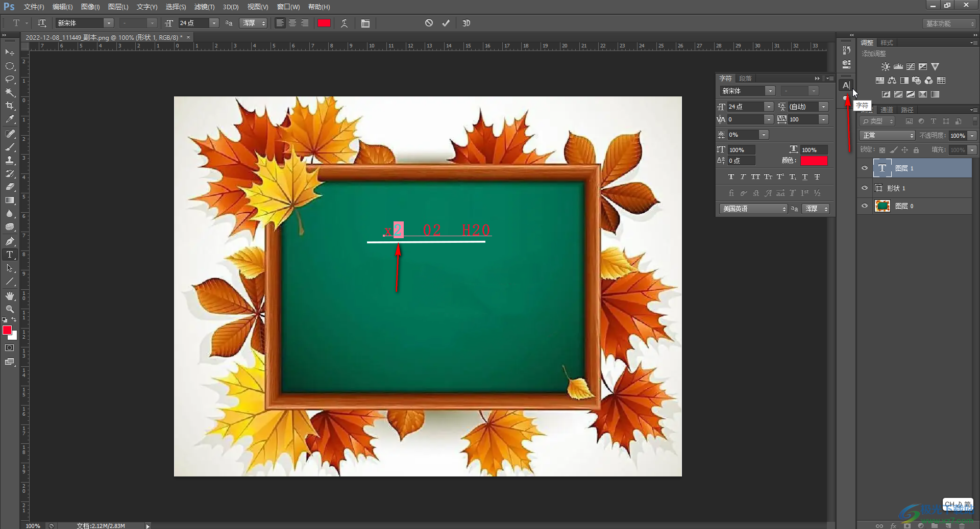
Task: Center text in options bar
Action: pyautogui.click(x=292, y=23)
